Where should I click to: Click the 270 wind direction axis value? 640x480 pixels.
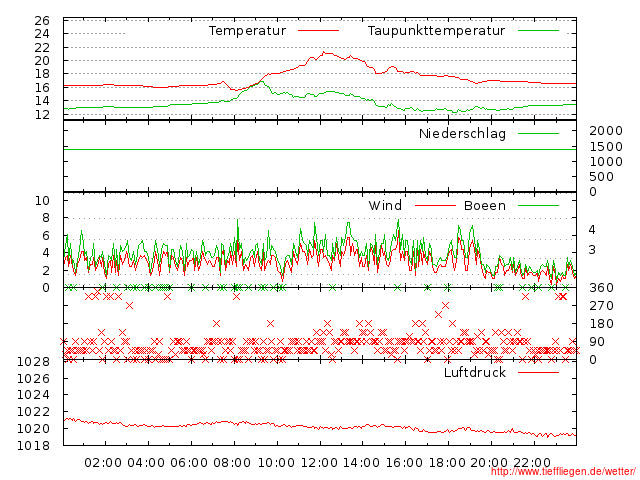(x=602, y=306)
